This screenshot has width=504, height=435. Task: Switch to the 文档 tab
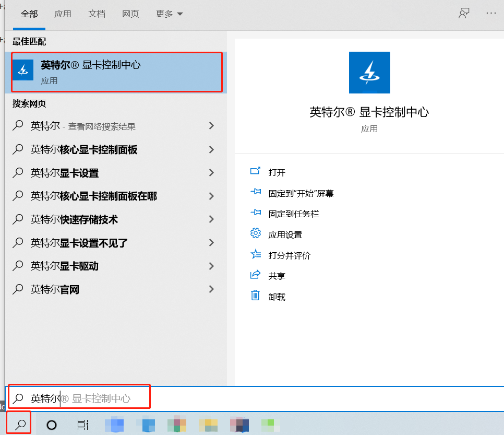(x=97, y=14)
